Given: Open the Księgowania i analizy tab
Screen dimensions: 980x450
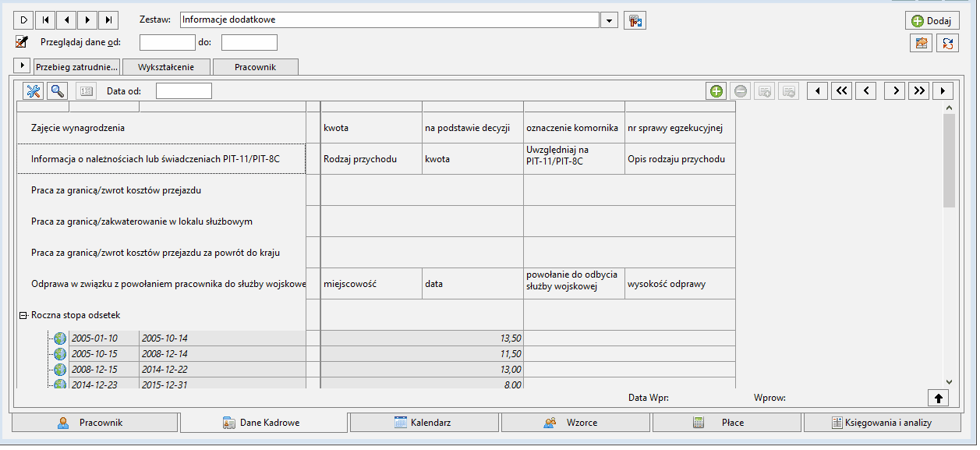Looking at the screenshot, I should (882, 423).
